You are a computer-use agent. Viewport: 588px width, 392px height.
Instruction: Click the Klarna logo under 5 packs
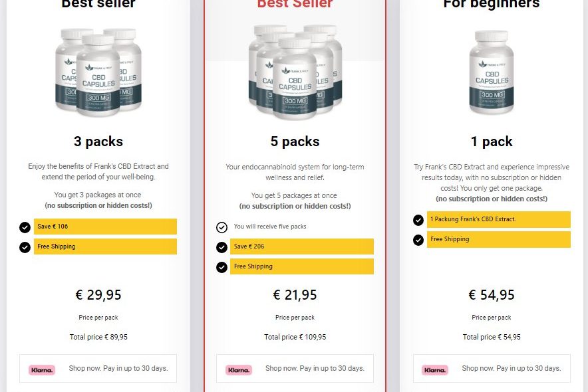coord(239,370)
